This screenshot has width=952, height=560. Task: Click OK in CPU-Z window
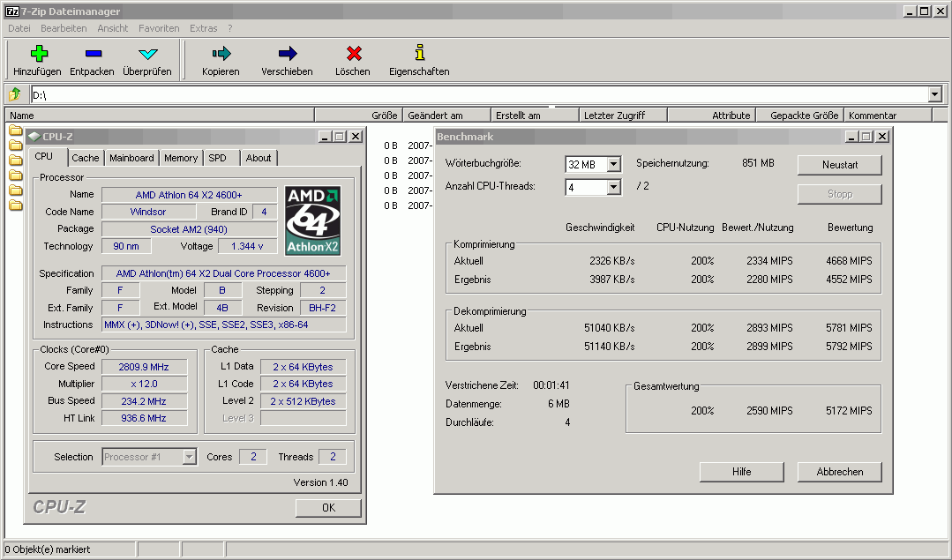coord(328,508)
